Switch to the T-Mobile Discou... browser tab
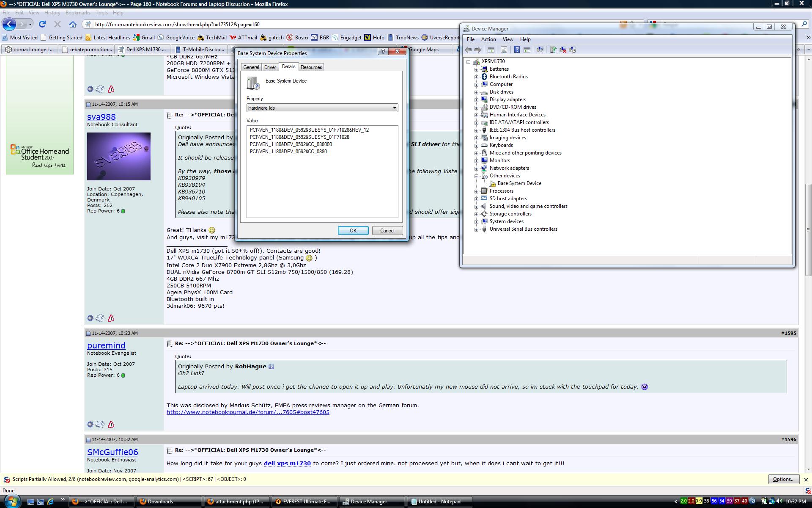 (x=200, y=50)
